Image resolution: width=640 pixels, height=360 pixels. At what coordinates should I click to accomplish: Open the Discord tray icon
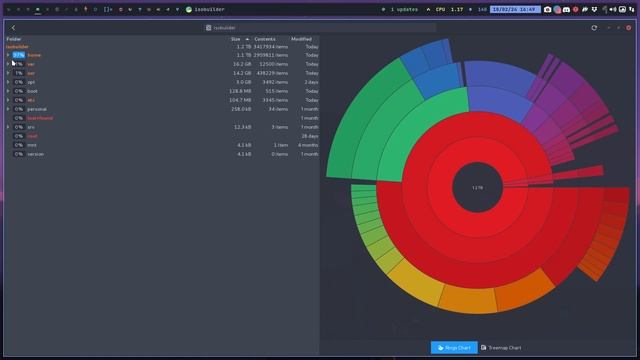(566, 9)
